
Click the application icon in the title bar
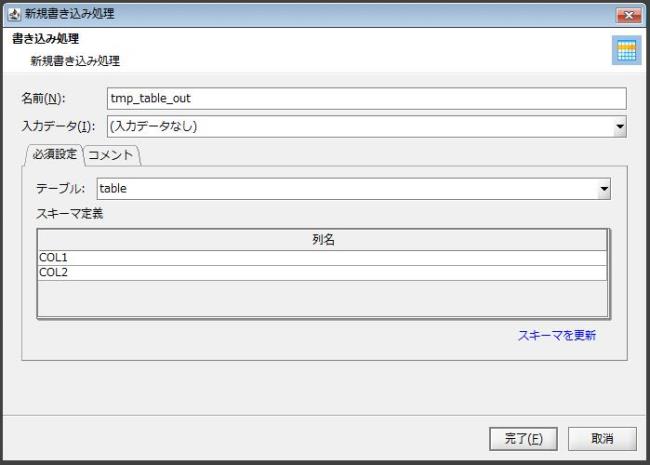click(x=14, y=14)
